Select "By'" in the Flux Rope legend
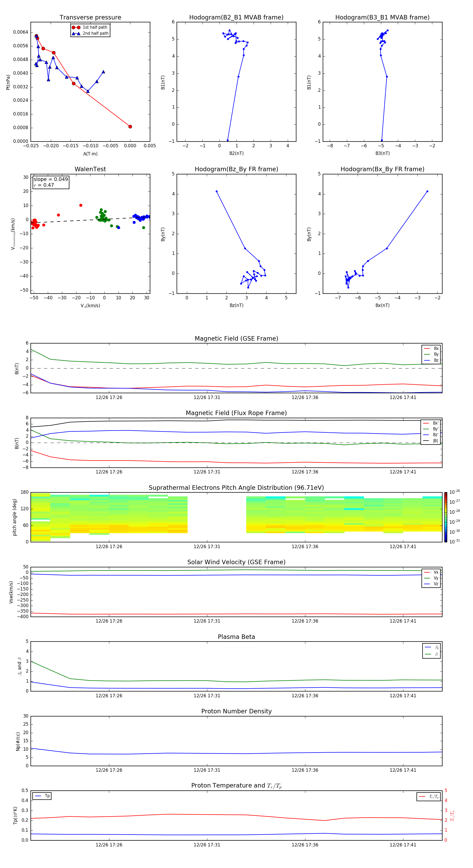The width and height of the screenshot is (473, 868). tap(431, 429)
